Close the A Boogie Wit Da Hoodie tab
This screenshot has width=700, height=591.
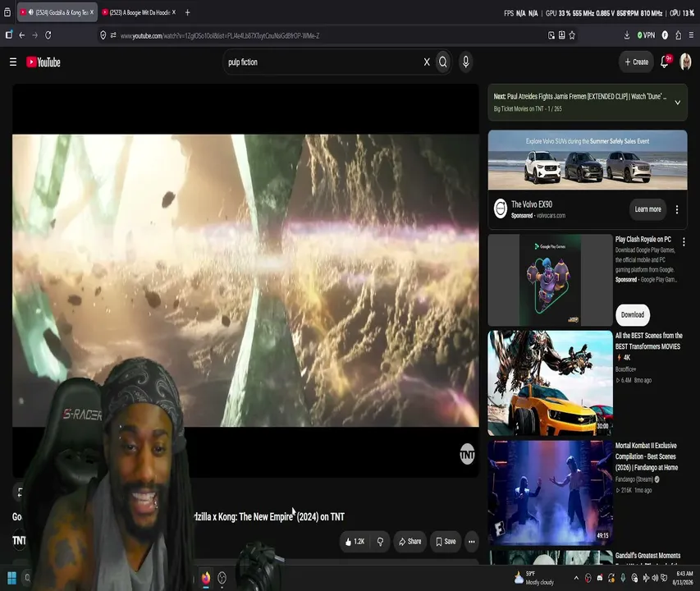coord(174,12)
